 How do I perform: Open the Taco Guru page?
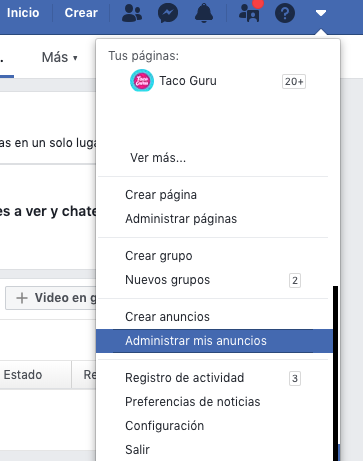coord(188,81)
